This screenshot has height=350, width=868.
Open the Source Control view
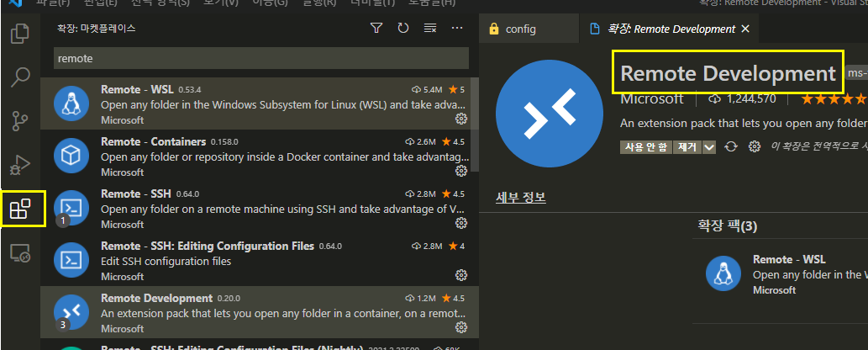20,121
